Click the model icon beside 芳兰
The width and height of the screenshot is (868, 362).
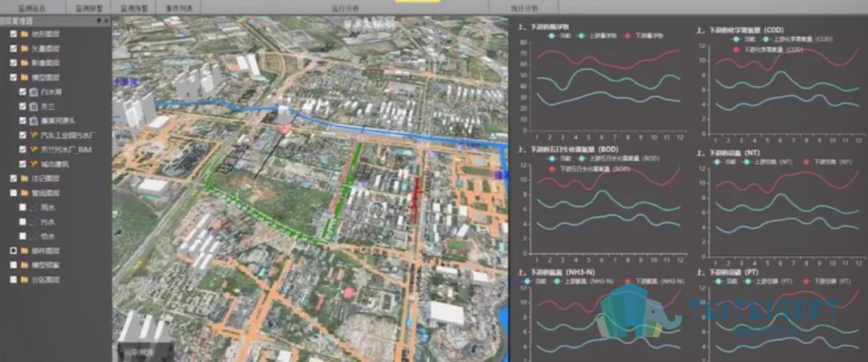coord(33,106)
